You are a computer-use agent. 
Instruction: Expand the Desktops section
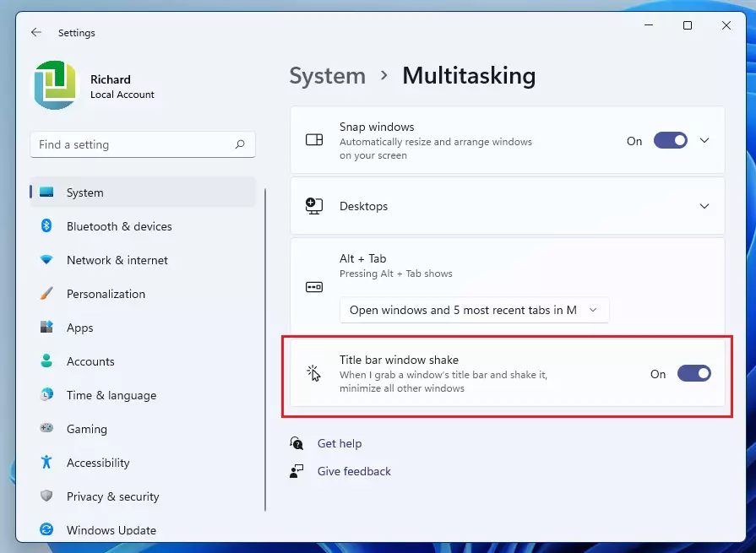click(x=507, y=206)
